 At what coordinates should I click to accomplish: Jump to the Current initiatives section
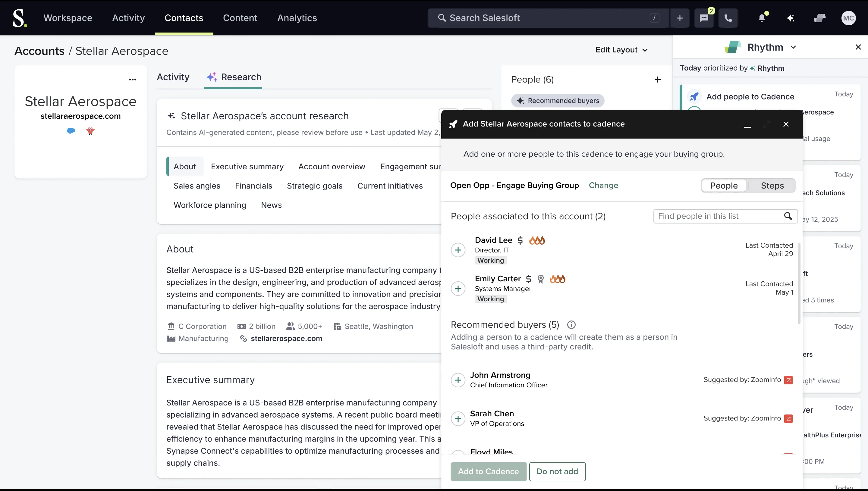tap(390, 186)
